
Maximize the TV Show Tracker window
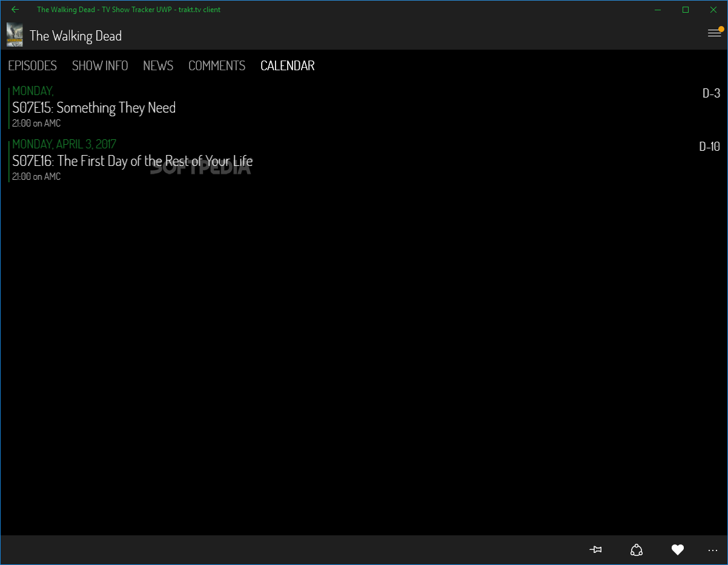(x=686, y=10)
